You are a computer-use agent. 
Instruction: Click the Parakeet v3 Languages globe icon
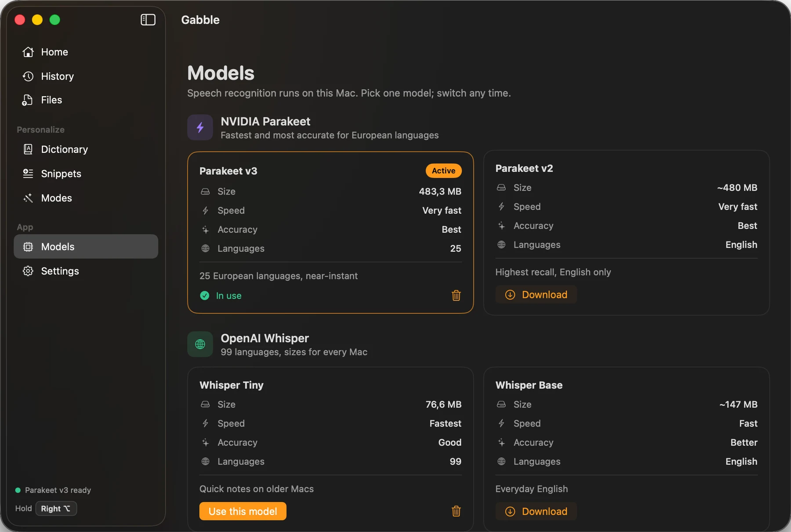[x=205, y=249]
